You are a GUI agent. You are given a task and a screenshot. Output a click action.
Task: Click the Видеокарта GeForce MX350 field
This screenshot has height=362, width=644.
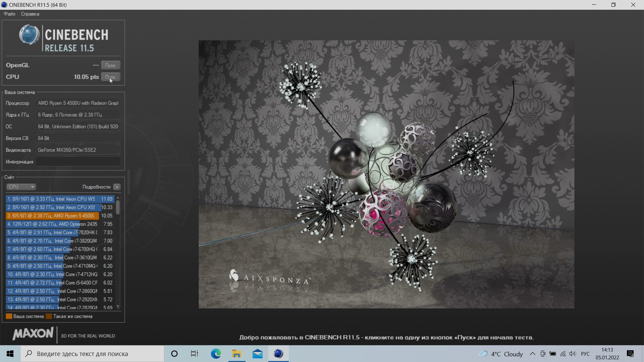pos(78,150)
